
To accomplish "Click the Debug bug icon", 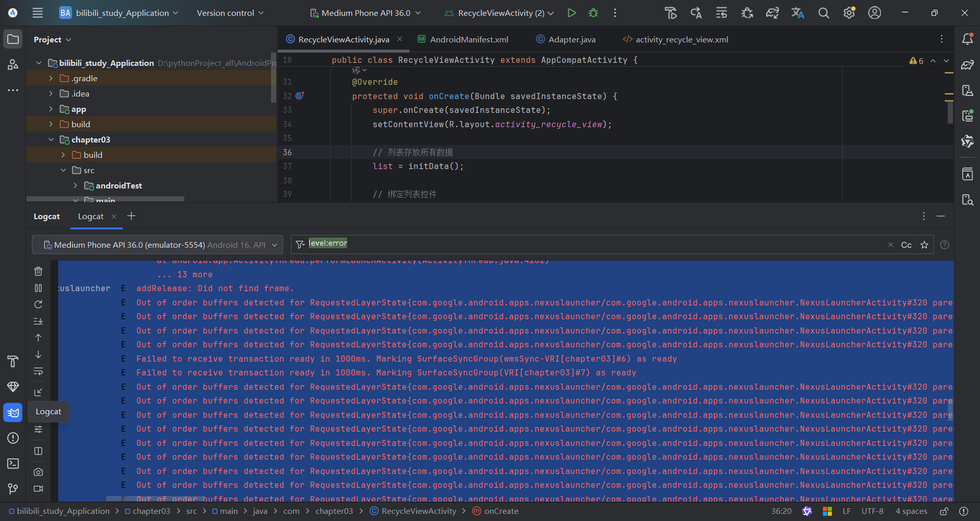I will pyautogui.click(x=593, y=13).
